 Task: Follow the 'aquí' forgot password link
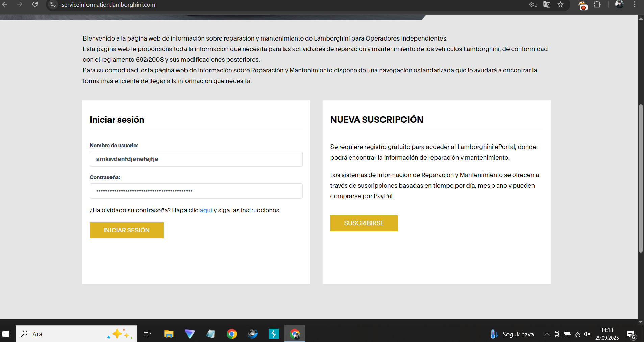[x=206, y=210]
